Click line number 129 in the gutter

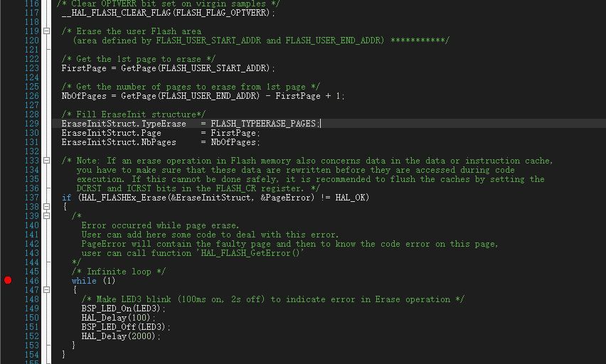coord(32,124)
